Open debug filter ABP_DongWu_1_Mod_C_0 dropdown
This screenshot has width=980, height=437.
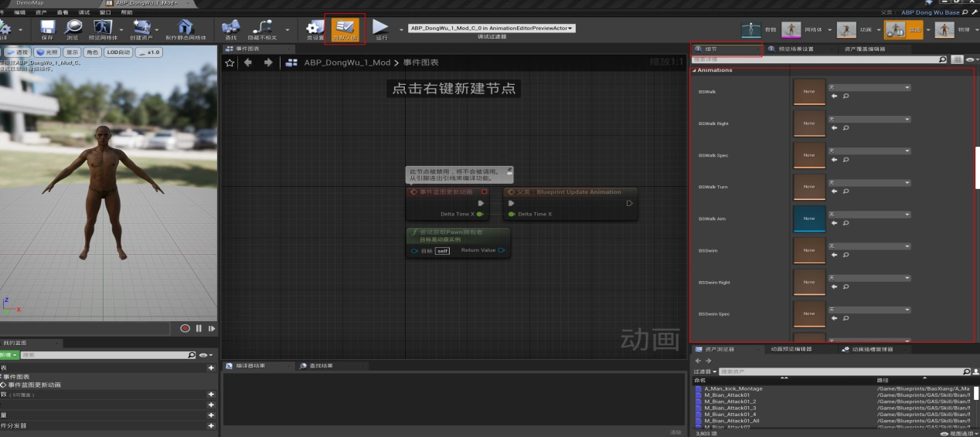tap(492, 29)
